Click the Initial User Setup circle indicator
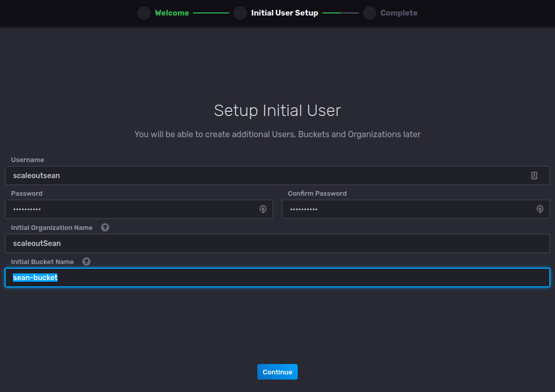The height and width of the screenshot is (392, 555). click(x=240, y=13)
